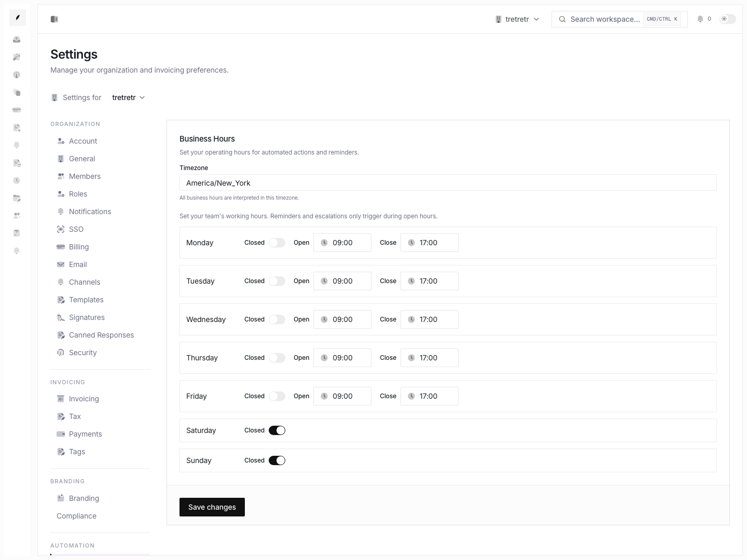The width and height of the screenshot is (747, 560).
Task: Open Monday's opening time picker
Action: (x=342, y=243)
